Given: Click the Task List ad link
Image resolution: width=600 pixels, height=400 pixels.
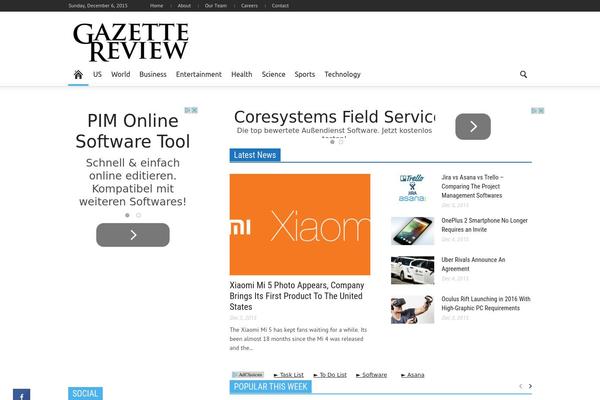Looking at the screenshot, I should 291,374.
